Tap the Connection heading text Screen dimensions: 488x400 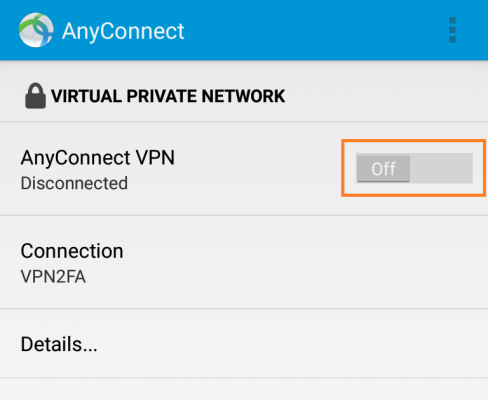pyautogui.click(x=72, y=251)
